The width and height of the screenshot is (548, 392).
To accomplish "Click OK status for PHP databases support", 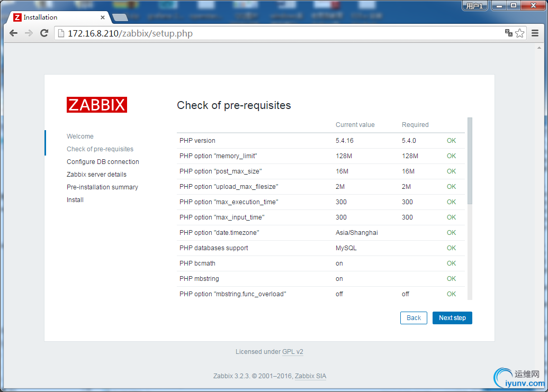I will (x=451, y=248).
